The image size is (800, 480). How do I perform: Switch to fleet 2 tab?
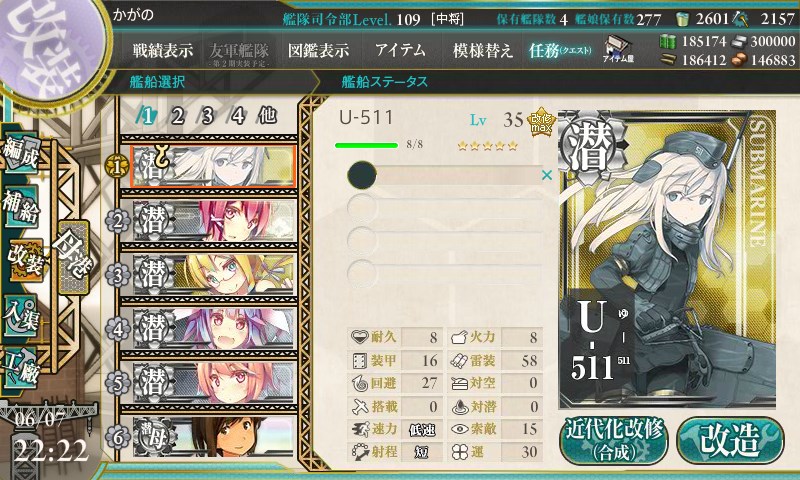[177, 116]
